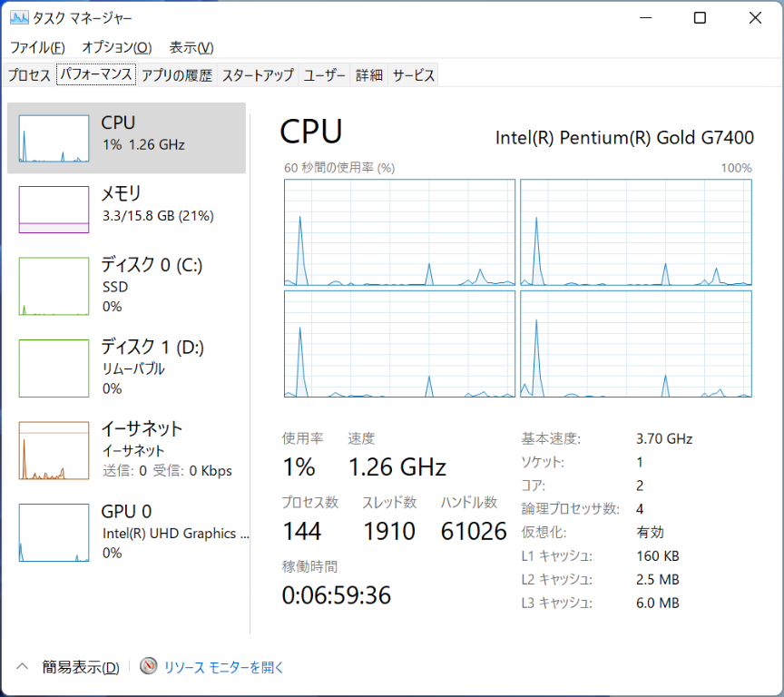Image resolution: width=784 pixels, height=697 pixels.
Task: Switch to the 詳細 tab
Action: (x=369, y=75)
